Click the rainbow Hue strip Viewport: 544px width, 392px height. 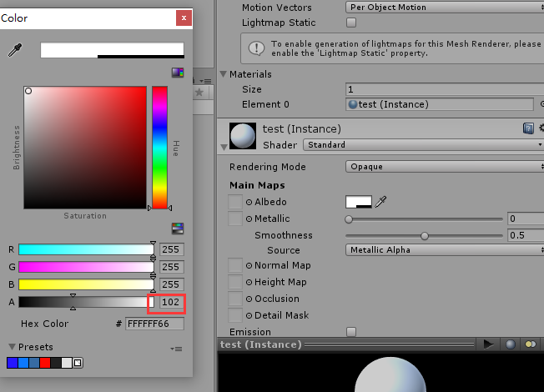(x=160, y=148)
